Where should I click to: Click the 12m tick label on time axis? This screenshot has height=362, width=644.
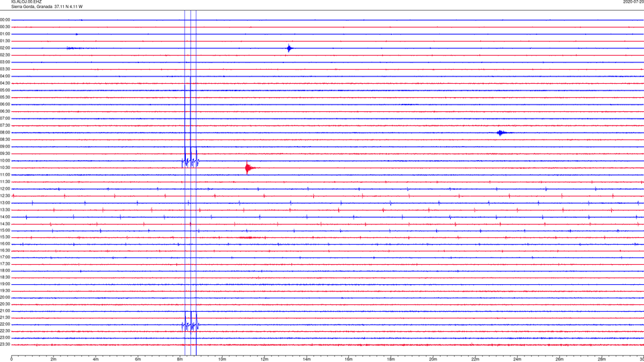click(264, 359)
